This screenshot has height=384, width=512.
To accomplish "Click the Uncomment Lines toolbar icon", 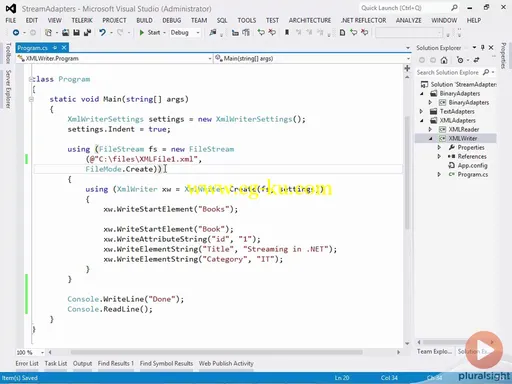I will (x=272, y=32).
